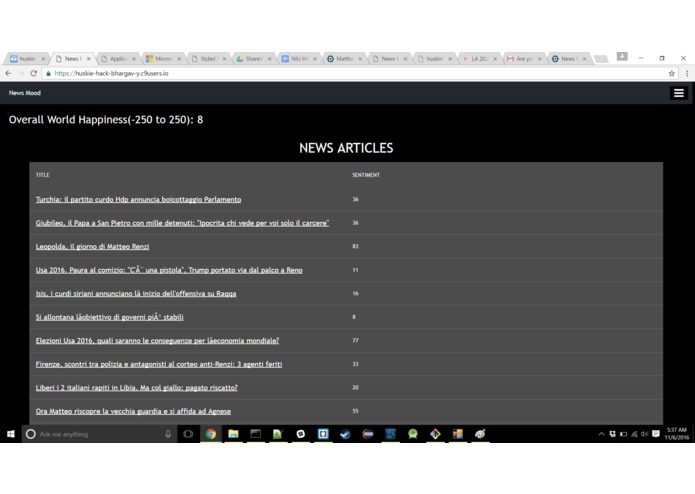The width and height of the screenshot is (695, 494).
Task: Activate the Cortana microphone icon
Action: 168,434
